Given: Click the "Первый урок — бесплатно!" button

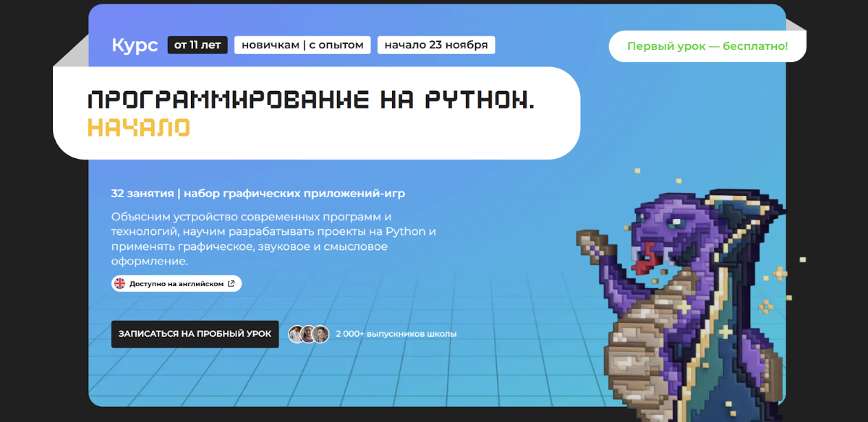Looking at the screenshot, I should click(x=707, y=46).
